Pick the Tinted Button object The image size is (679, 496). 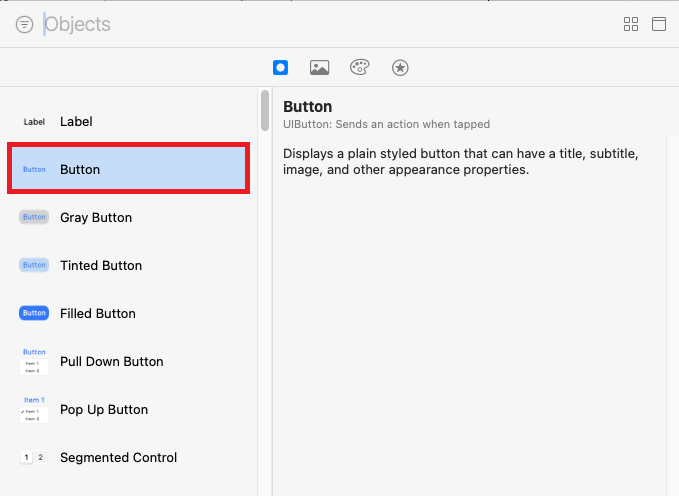pos(128,265)
